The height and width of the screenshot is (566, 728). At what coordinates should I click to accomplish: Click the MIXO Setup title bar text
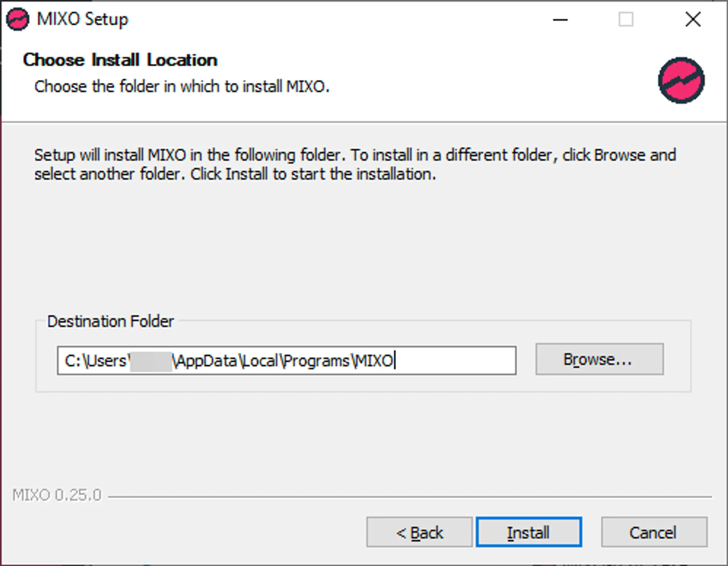pos(83,19)
